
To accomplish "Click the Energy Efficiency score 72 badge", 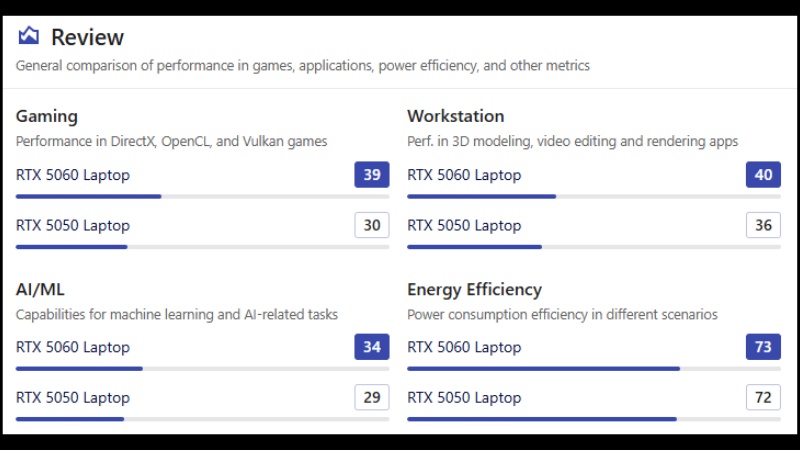I will tap(763, 397).
